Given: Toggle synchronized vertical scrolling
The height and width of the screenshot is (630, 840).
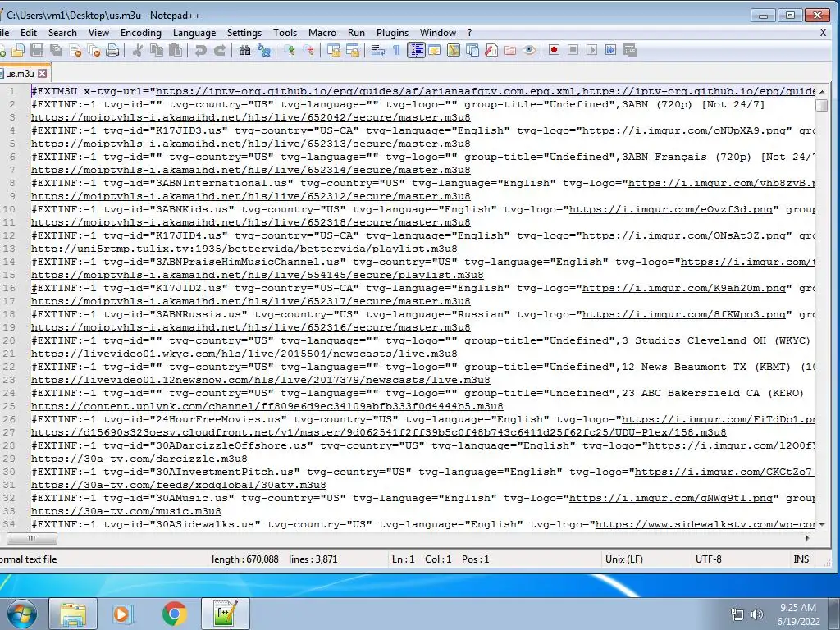Looking at the screenshot, I should [x=334, y=50].
